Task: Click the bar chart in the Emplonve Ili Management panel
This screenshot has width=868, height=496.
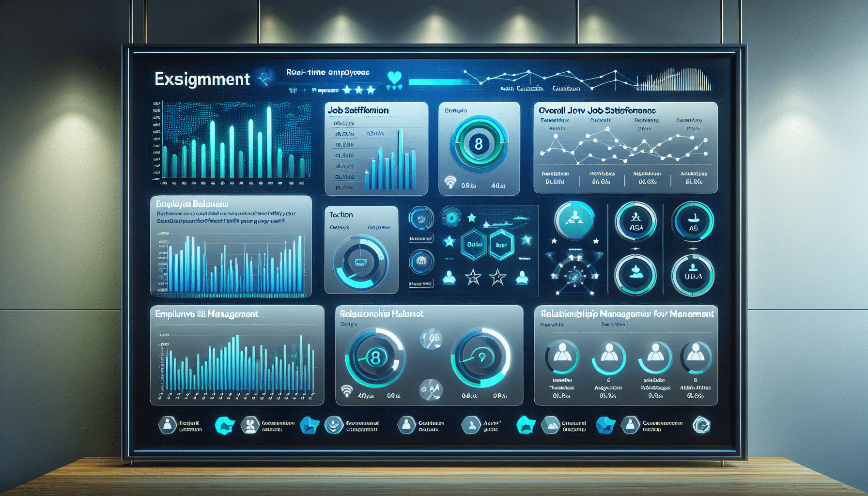Action: pos(236,367)
